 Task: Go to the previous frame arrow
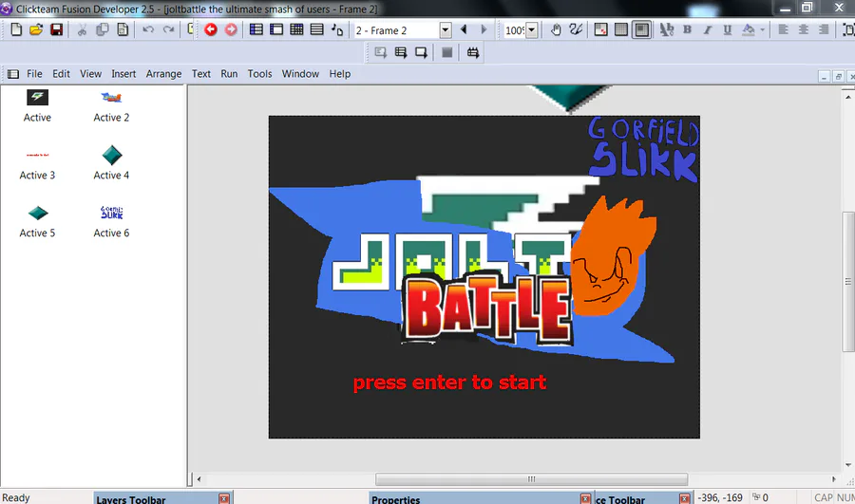tap(464, 29)
